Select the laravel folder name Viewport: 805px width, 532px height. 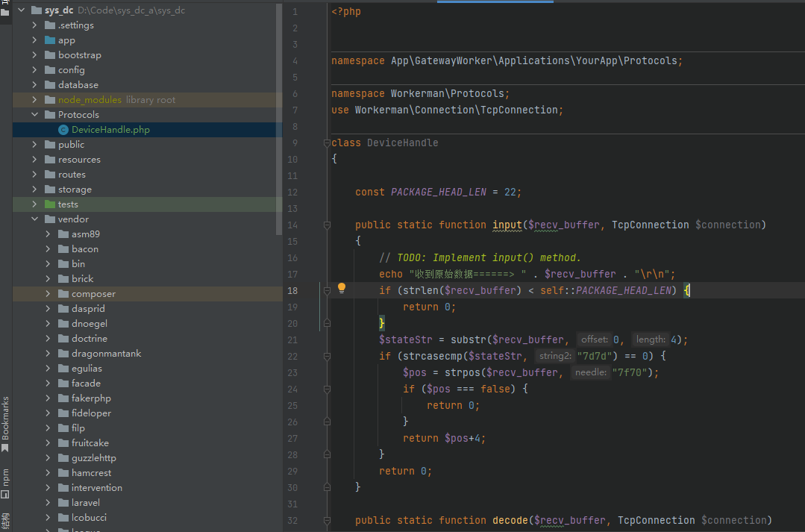[86, 502]
